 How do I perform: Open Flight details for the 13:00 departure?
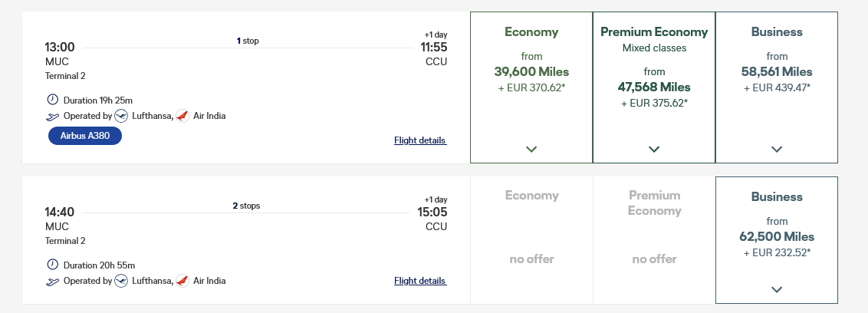pos(420,140)
